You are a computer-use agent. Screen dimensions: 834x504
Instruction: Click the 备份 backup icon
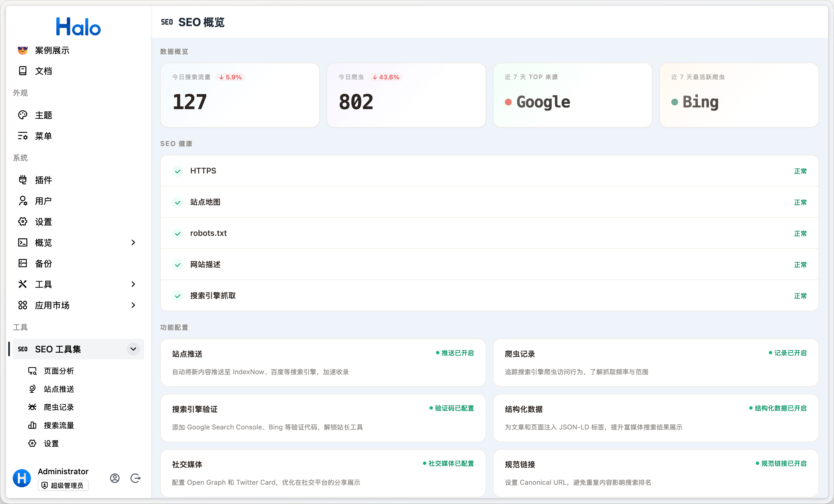pyautogui.click(x=23, y=263)
